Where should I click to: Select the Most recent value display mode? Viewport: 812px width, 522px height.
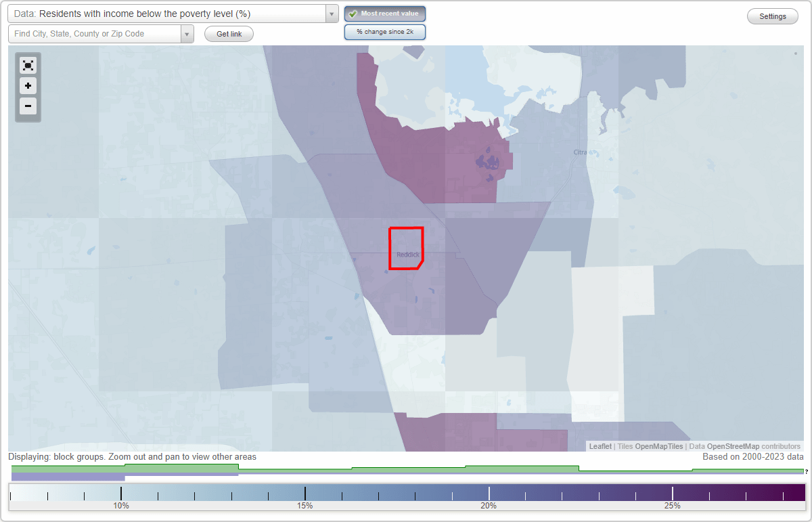point(385,14)
